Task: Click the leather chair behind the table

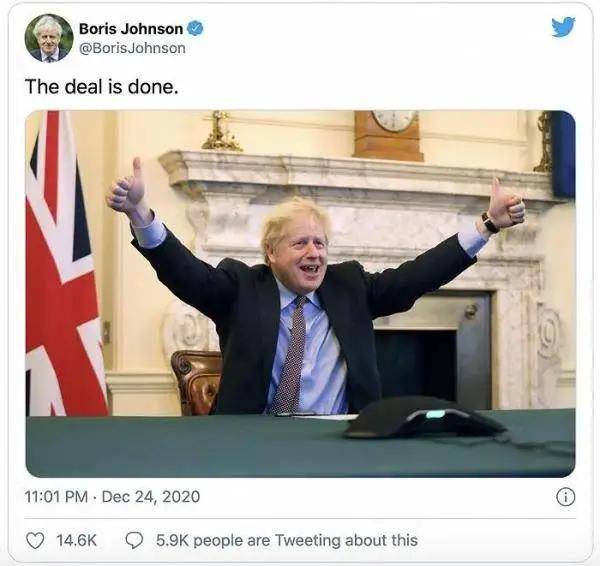Action: [x=196, y=382]
